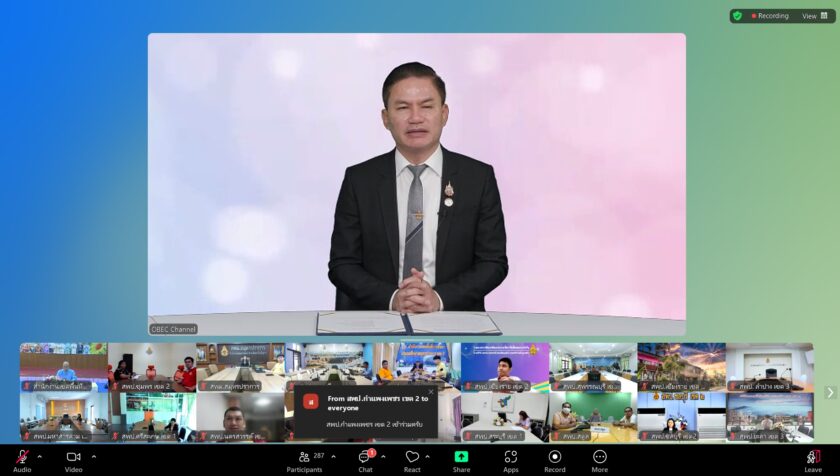Open the Participants panel
840x476 pixels.
(x=304, y=458)
